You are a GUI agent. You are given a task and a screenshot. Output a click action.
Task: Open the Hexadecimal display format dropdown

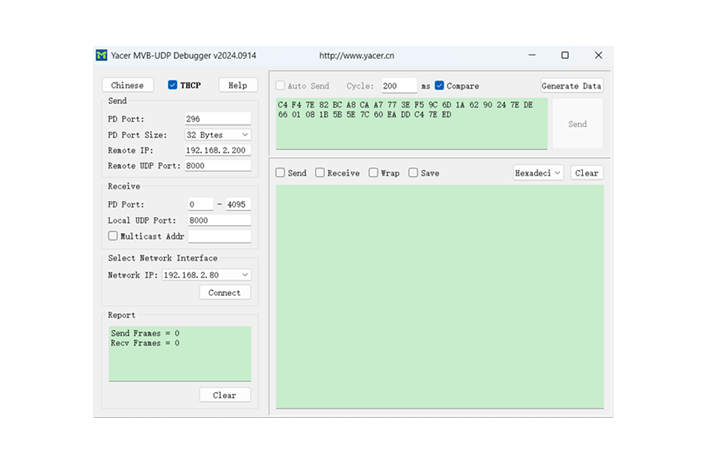538,173
